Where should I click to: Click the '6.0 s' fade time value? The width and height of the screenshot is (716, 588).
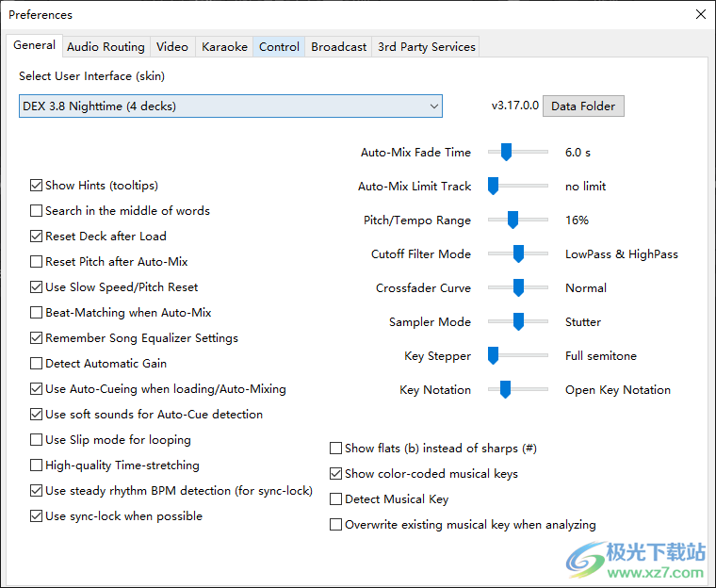(578, 152)
